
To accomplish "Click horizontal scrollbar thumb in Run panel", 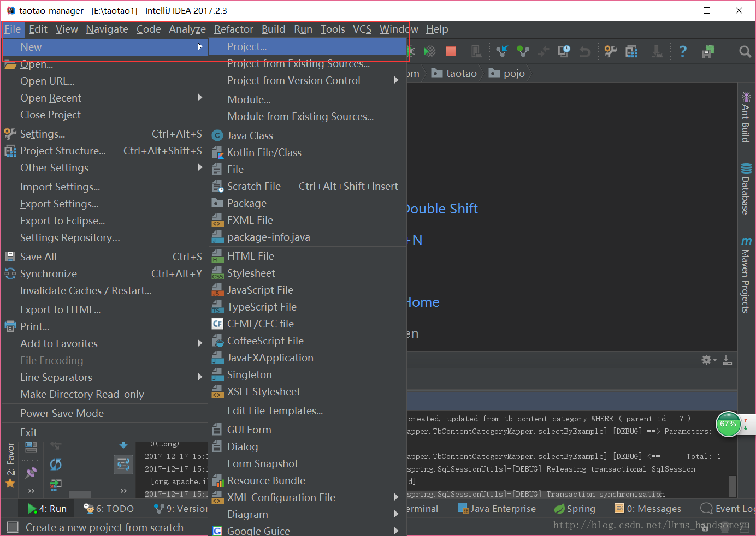I will [80, 494].
